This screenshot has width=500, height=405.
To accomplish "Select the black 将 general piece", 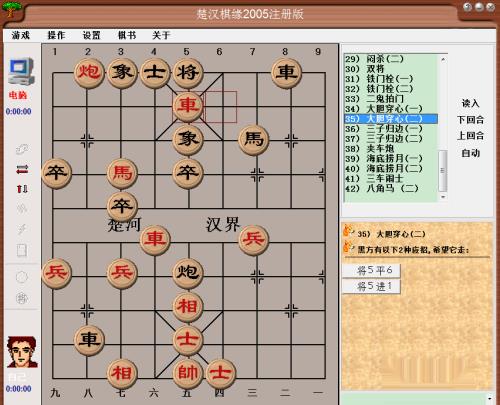I will (x=188, y=73).
